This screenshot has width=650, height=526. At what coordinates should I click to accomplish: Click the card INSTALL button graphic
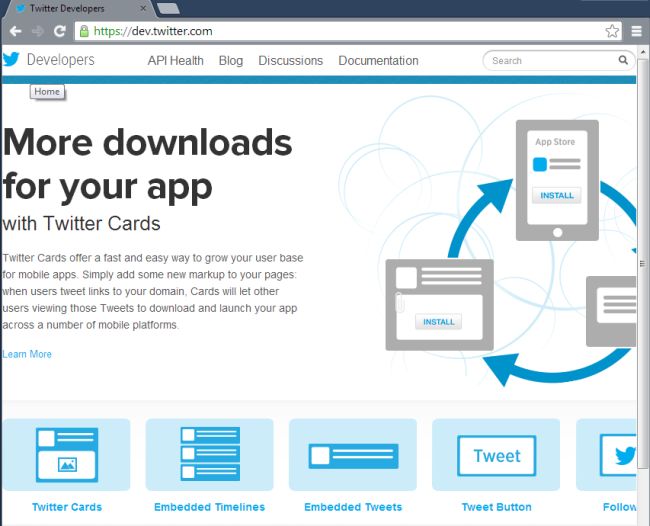439,322
